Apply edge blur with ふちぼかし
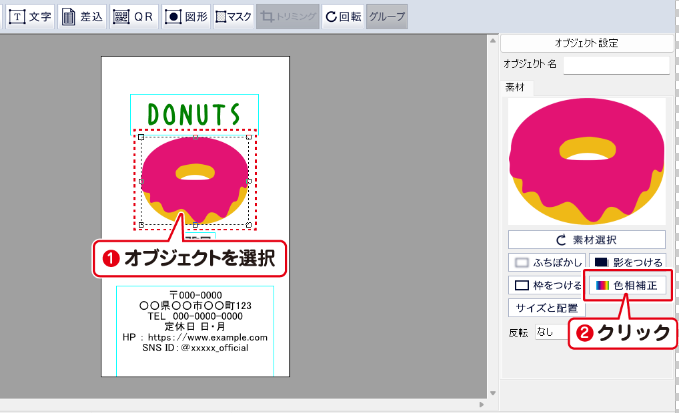This screenshot has width=679, height=413. click(545, 262)
